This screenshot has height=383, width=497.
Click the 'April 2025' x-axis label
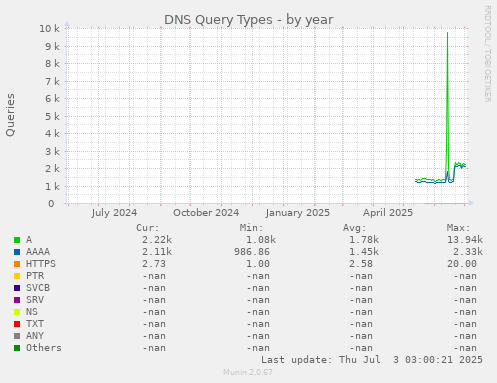click(x=388, y=213)
